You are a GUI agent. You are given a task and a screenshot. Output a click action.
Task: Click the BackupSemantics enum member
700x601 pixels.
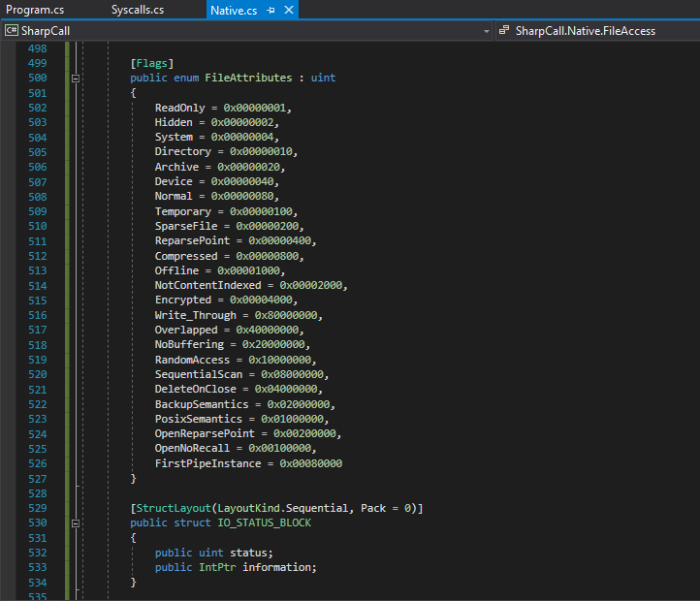pos(202,404)
